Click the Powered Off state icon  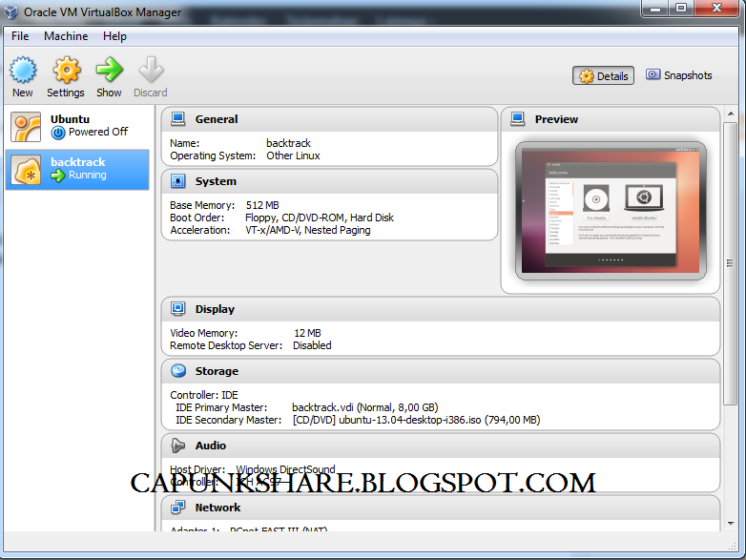pyautogui.click(x=58, y=133)
